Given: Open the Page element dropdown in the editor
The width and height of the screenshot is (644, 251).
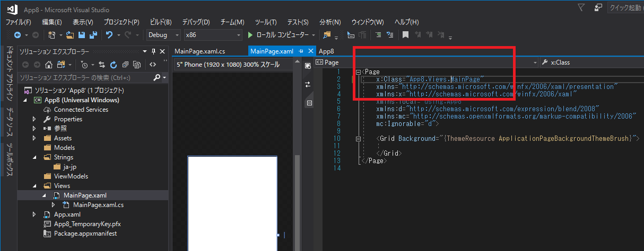Looking at the screenshot, I should (x=427, y=62).
